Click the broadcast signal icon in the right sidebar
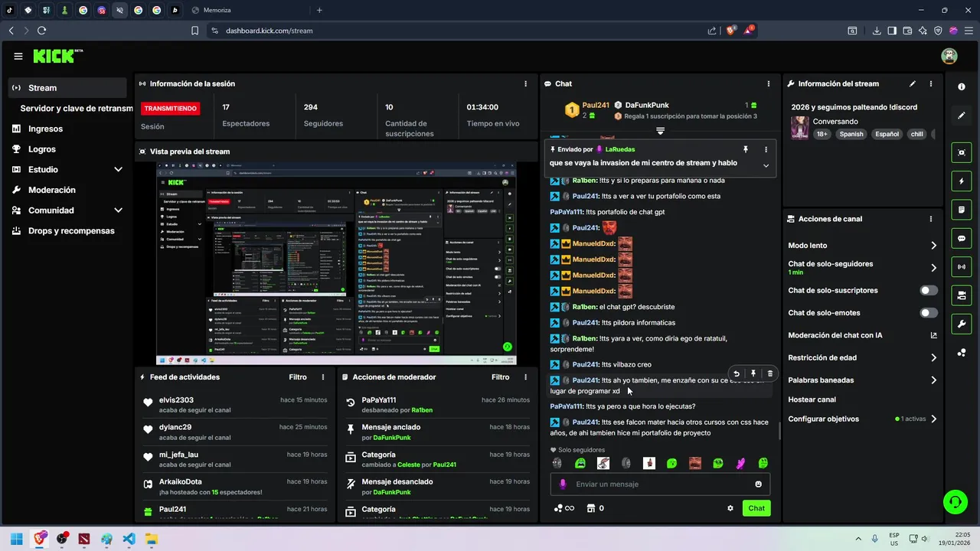 pos(962,266)
